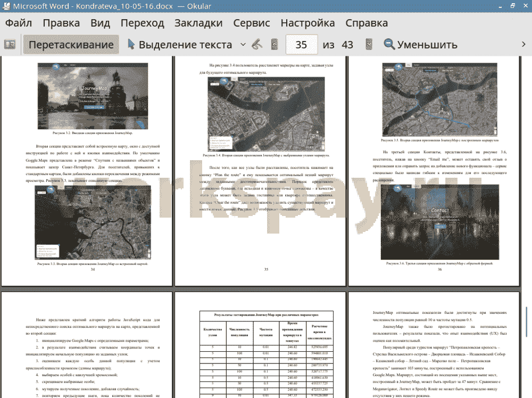Click the map figure 3.4 on page 35
This screenshot has height=398, width=532.
[x=266, y=114]
